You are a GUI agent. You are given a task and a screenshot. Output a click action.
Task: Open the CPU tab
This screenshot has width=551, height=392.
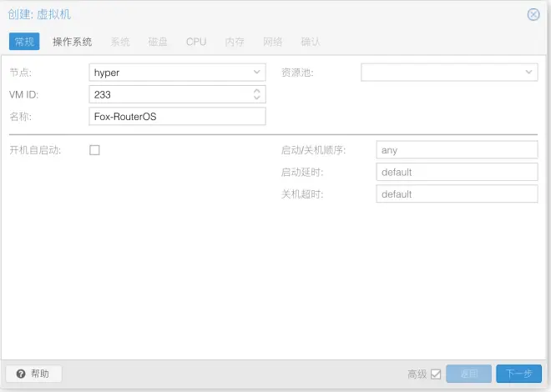(196, 42)
